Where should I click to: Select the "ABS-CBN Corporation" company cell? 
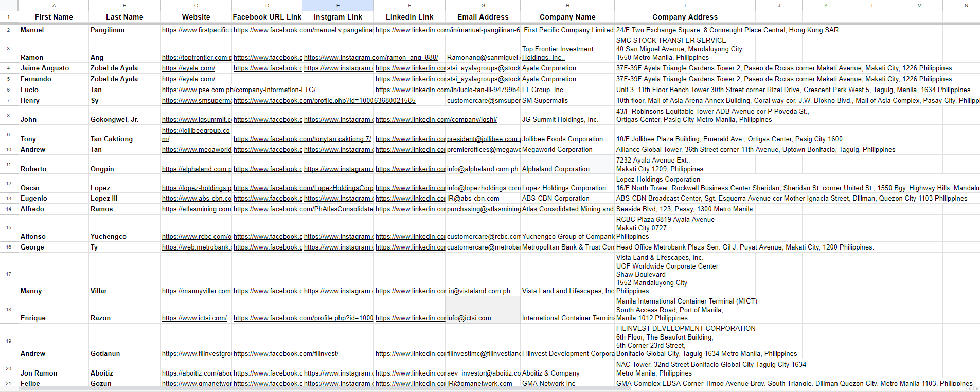pos(567,199)
